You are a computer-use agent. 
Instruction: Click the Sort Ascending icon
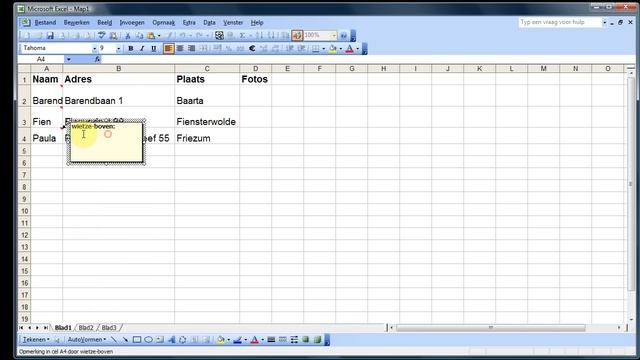tap(260, 36)
